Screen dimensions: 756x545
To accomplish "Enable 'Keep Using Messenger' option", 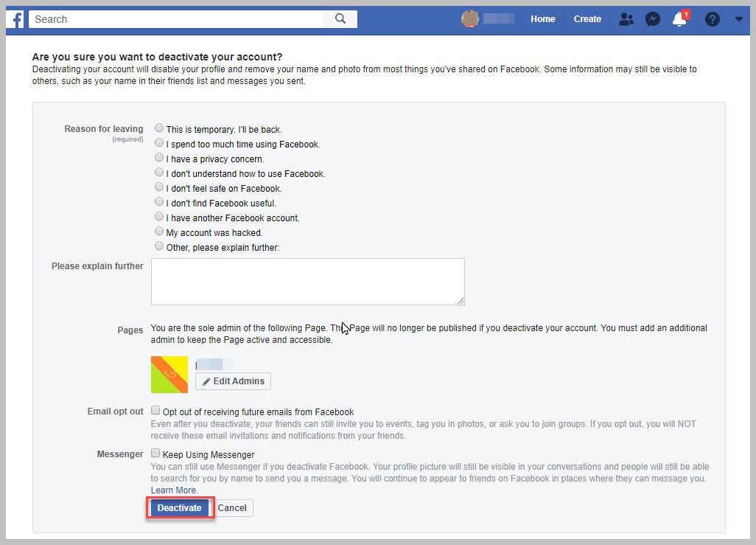I will 155,452.
